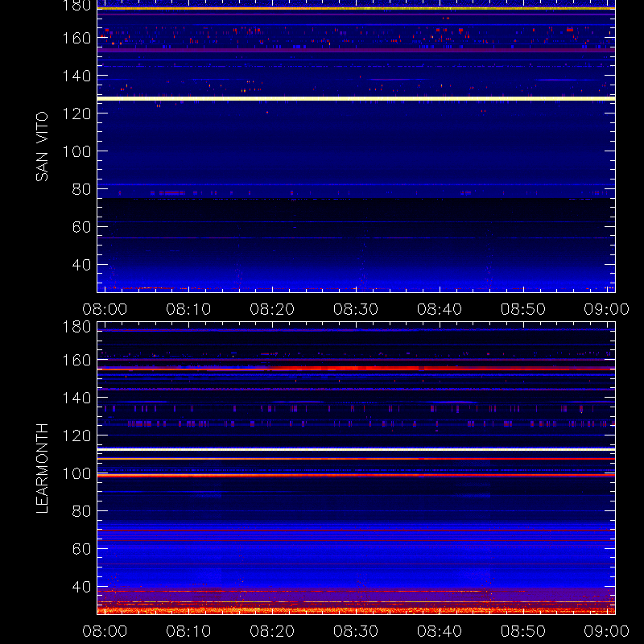Pick the 08:50 time label under Learmonth plot

click(x=522, y=631)
